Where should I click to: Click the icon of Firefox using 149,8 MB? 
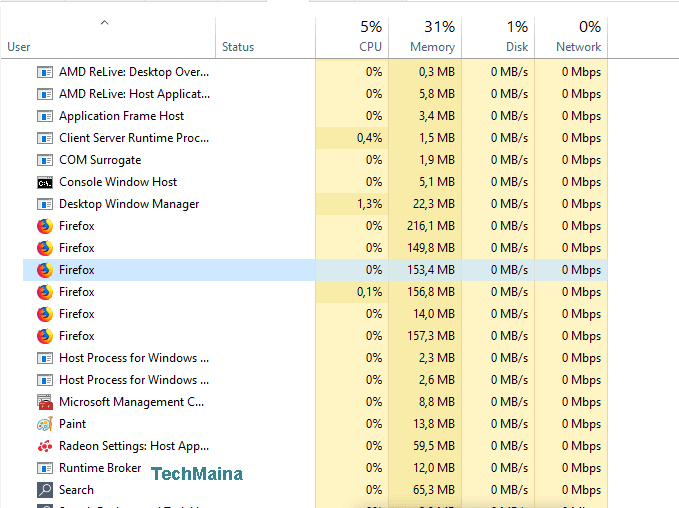click(x=45, y=248)
